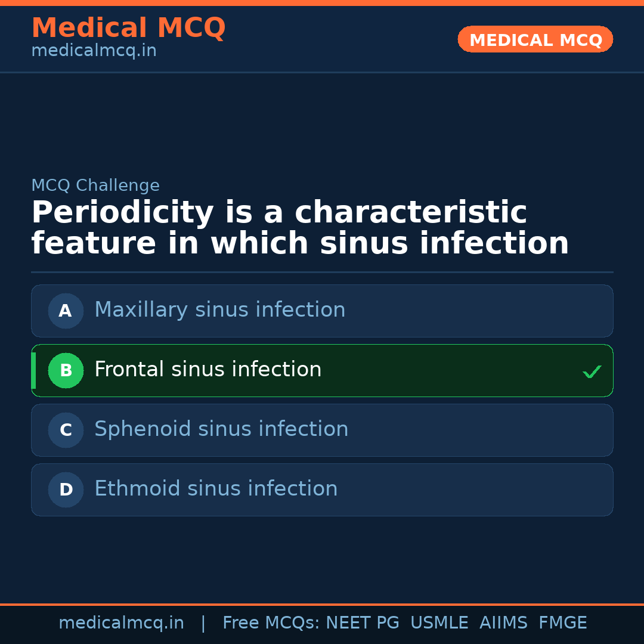This screenshot has width=644, height=644.
Task: Choose the "Maxillary sinus infection" answer text
Action: click(219, 310)
